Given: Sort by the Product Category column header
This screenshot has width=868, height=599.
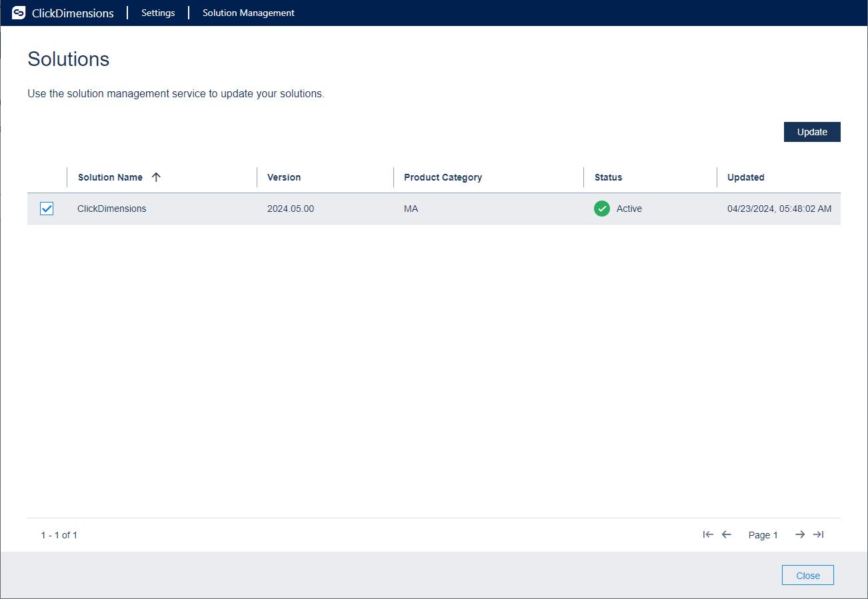Looking at the screenshot, I should pos(443,177).
